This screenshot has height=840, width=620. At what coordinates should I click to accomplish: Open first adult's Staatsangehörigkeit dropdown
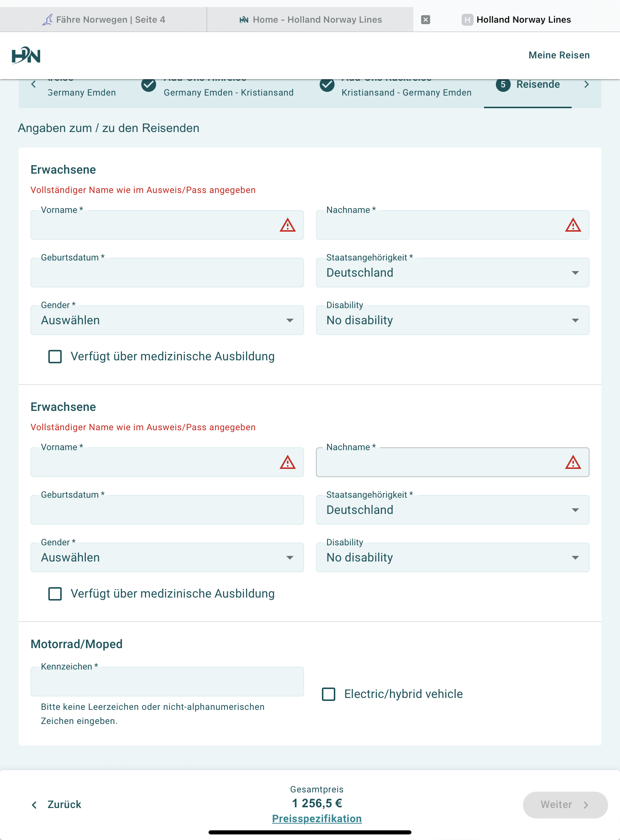452,273
